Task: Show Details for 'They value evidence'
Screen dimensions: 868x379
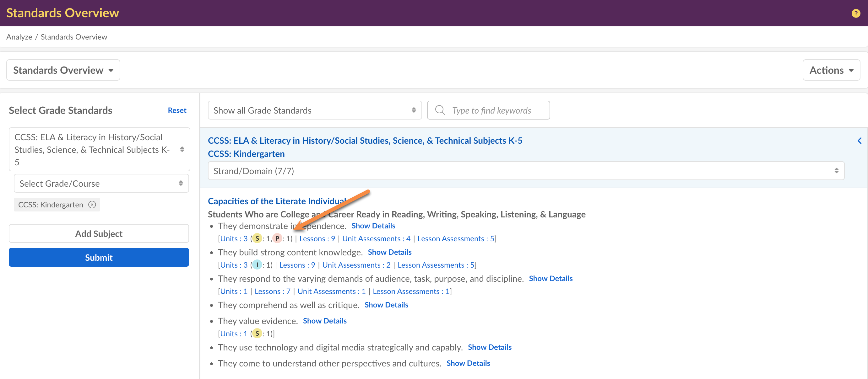Action: 324,321
